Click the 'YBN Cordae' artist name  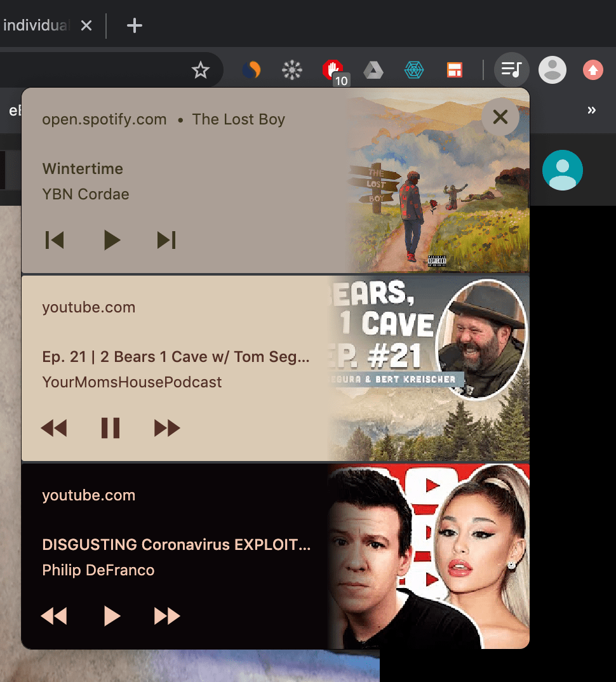[86, 194]
